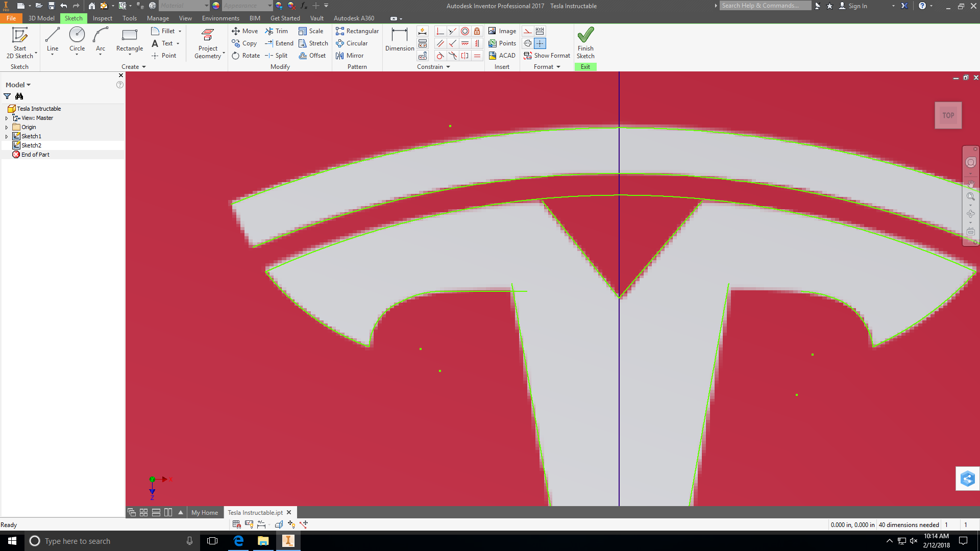This screenshot has width=980, height=551.
Task: Select the Circle sketch tool
Action: coord(77,40)
